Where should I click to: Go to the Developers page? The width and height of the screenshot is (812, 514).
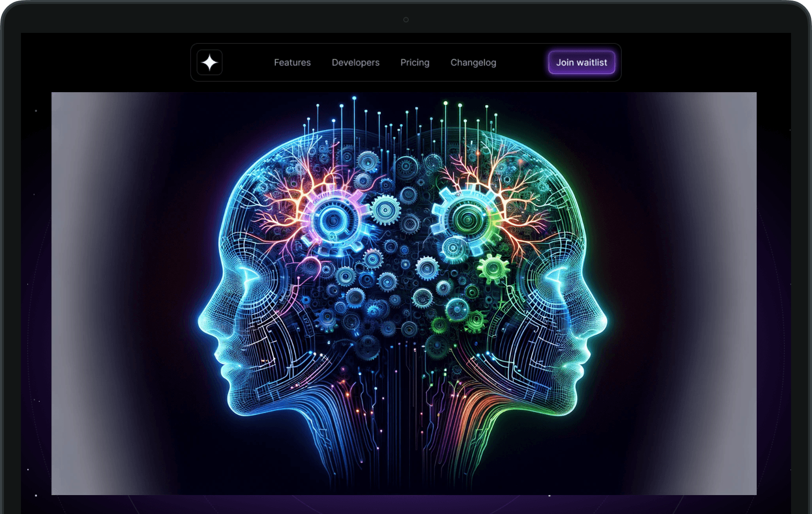pos(355,63)
